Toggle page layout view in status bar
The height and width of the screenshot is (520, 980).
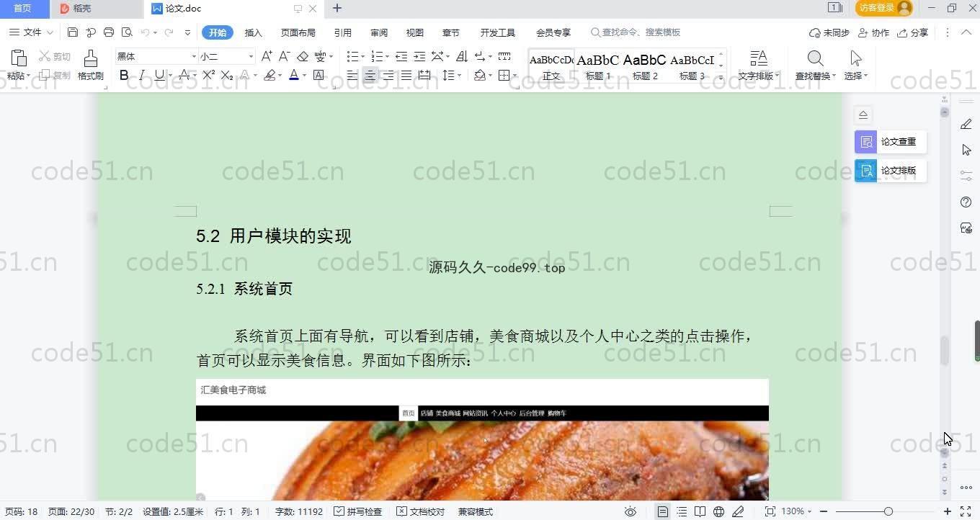coord(663,511)
